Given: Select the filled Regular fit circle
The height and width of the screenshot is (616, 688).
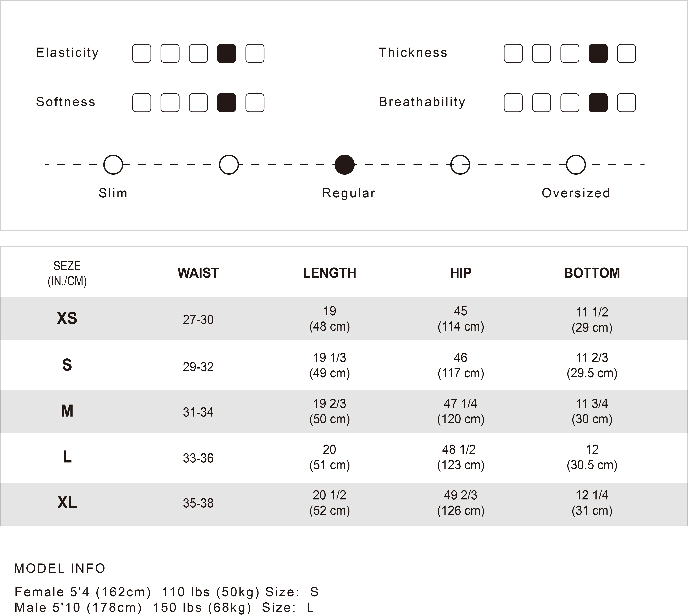Looking at the screenshot, I should point(344,165).
